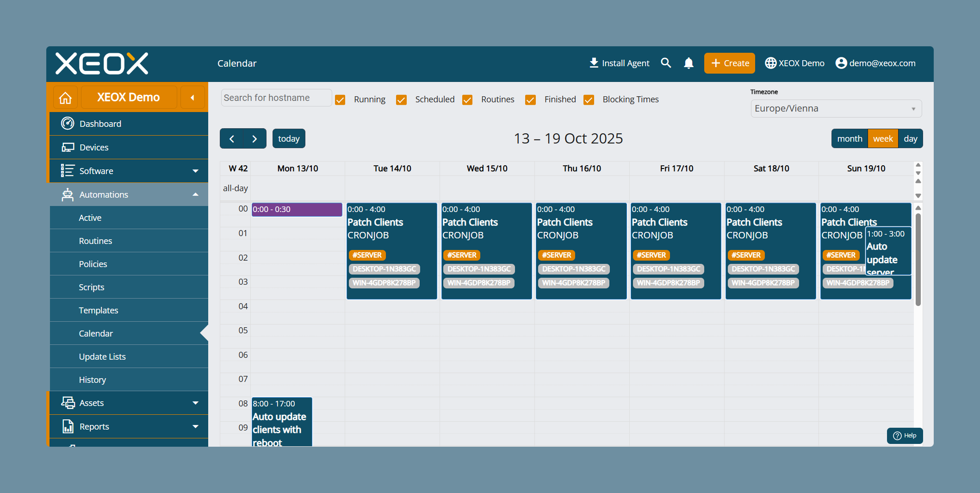980x493 pixels.
Task: Disable the Blocking Times checkbox
Action: tap(589, 100)
